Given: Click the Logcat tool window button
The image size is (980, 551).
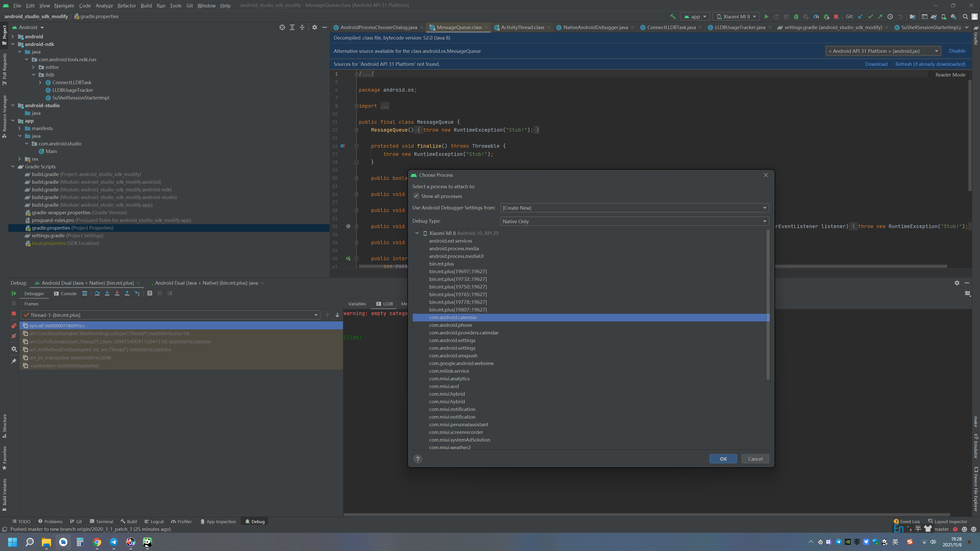Looking at the screenshot, I should 154,521.
